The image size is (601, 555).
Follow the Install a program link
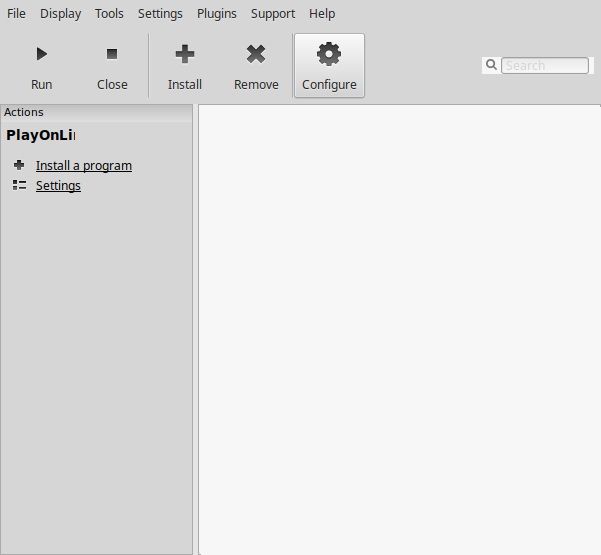[x=84, y=166]
